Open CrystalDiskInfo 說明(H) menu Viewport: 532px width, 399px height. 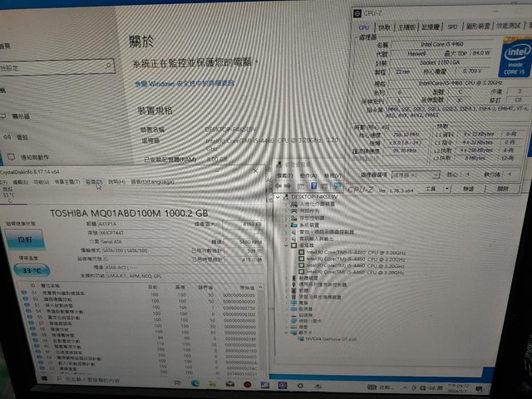click(116, 182)
